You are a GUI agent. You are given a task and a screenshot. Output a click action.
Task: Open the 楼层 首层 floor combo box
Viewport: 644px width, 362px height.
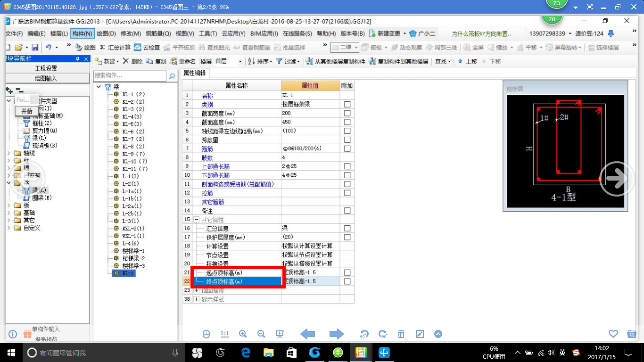click(229, 61)
